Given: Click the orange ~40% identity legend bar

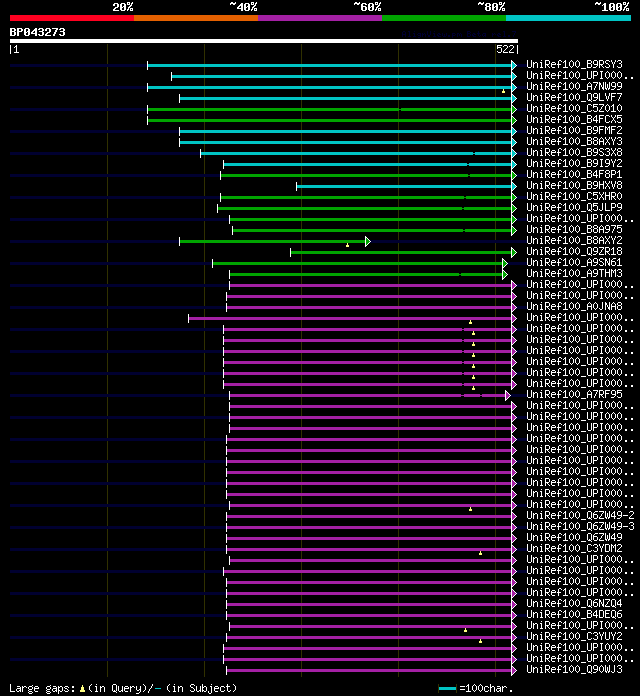Looking at the screenshot, I should 196,18.
